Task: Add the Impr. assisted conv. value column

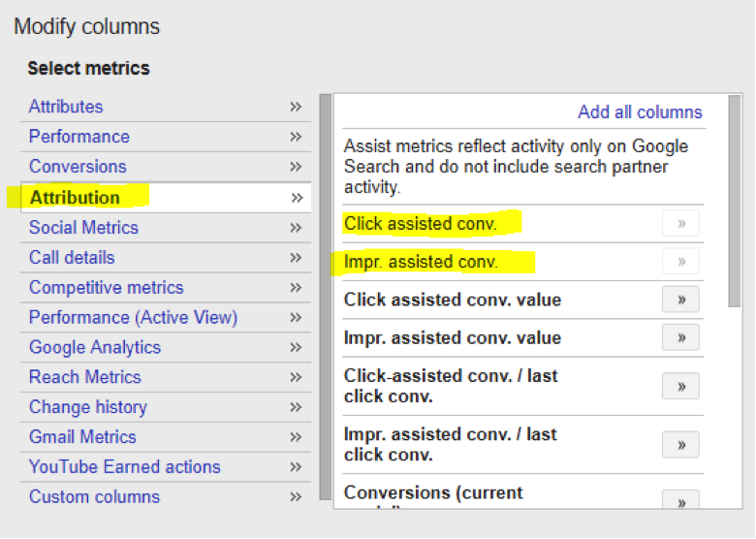Action: click(x=680, y=337)
